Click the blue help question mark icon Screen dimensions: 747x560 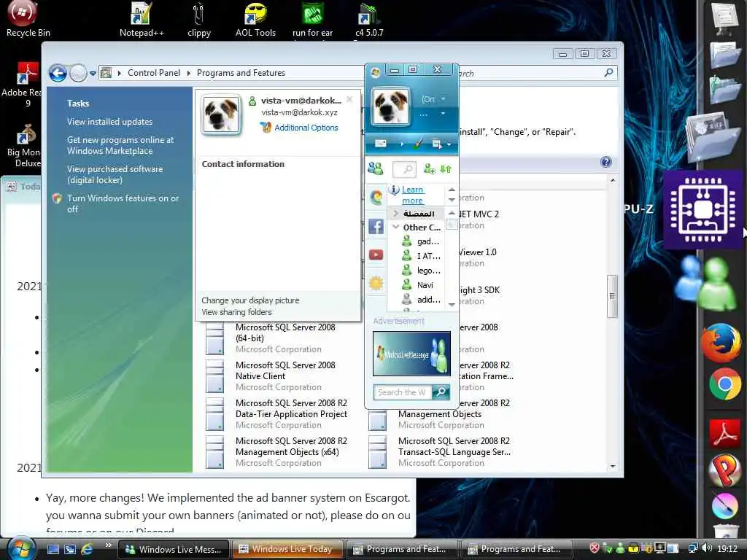click(606, 163)
